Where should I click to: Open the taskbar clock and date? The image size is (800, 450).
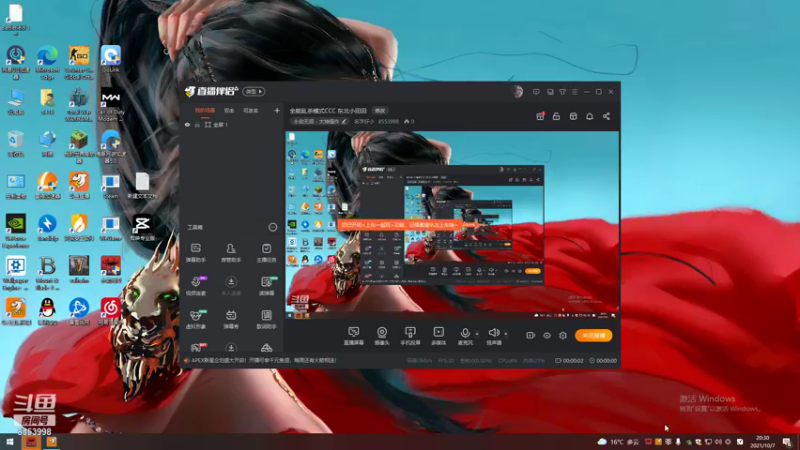763,442
